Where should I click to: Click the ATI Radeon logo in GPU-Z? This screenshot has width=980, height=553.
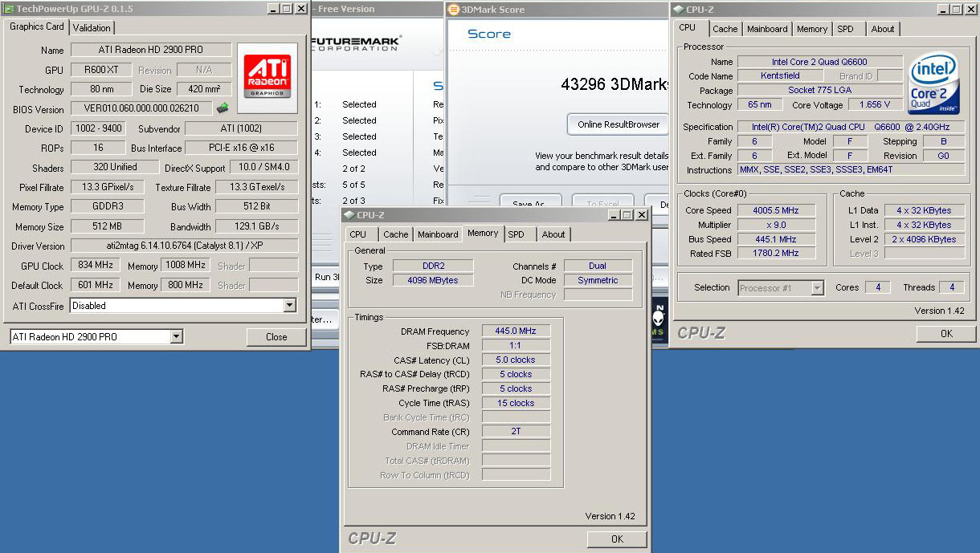267,78
